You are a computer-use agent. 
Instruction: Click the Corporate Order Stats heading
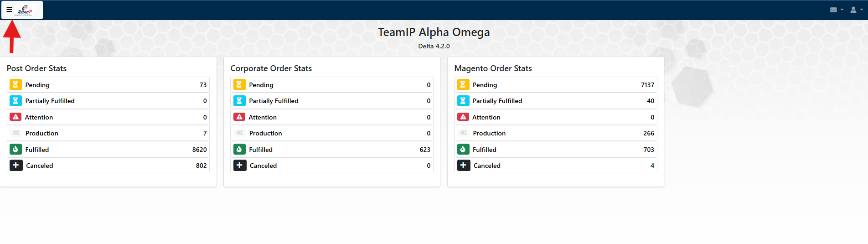[271, 68]
